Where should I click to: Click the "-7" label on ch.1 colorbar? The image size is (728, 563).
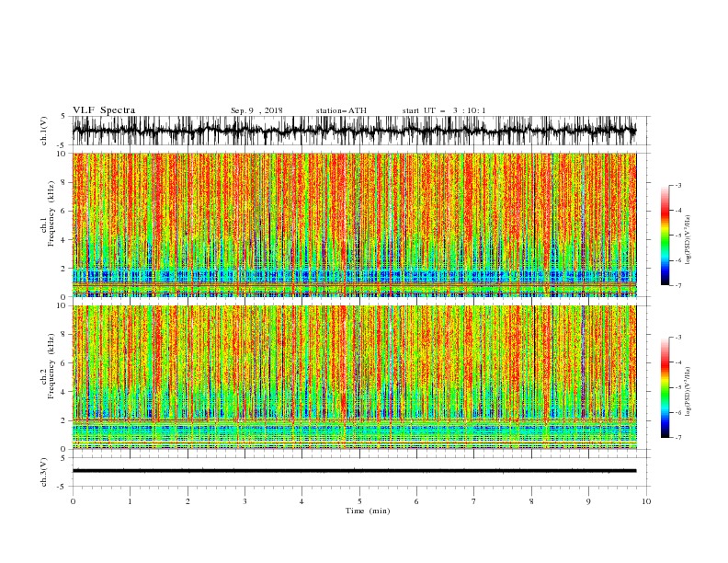[x=678, y=285]
